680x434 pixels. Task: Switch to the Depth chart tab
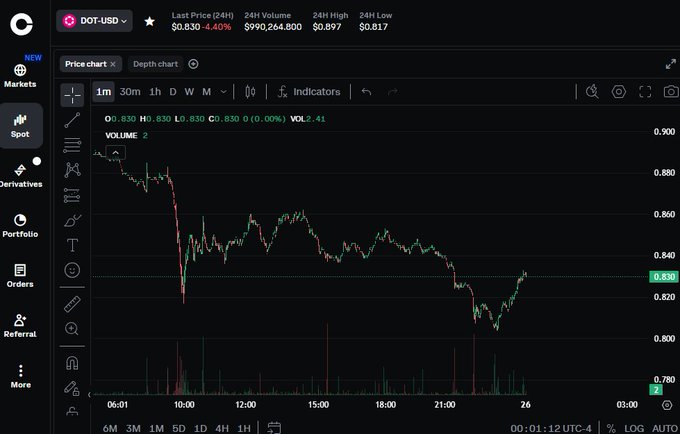[155, 64]
